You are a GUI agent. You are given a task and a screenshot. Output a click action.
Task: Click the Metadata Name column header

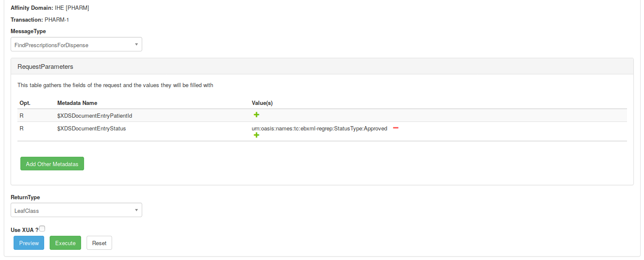(x=77, y=103)
